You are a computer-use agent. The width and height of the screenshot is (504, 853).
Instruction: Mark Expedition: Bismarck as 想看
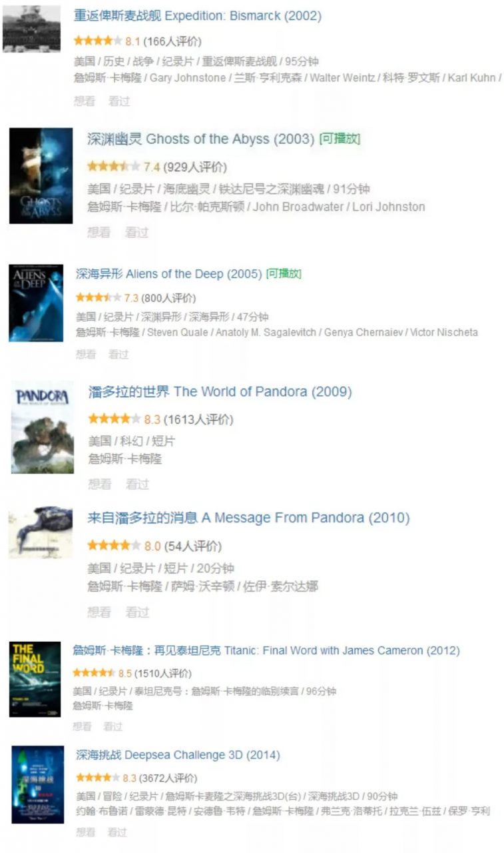tap(85, 101)
